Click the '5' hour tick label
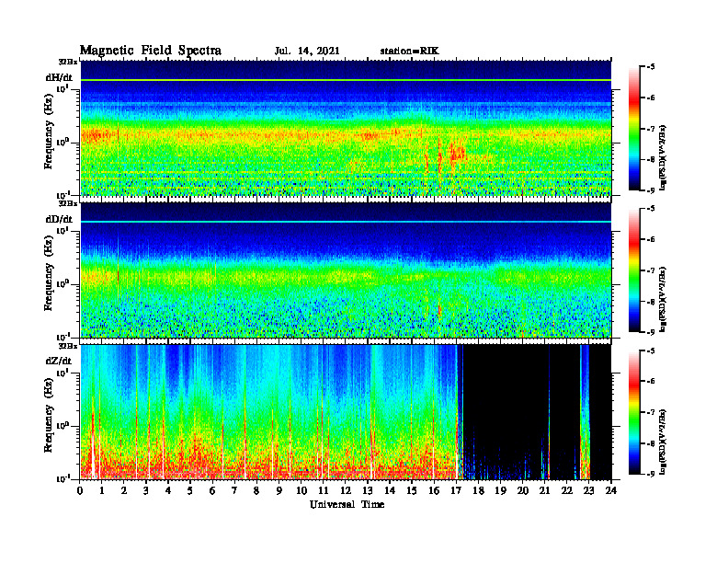This screenshot has width=728, height=563. [x=190, y=491]
